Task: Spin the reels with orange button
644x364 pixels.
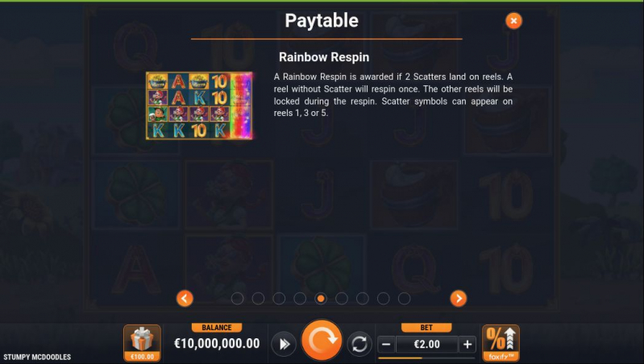Action: click(322, 340)
